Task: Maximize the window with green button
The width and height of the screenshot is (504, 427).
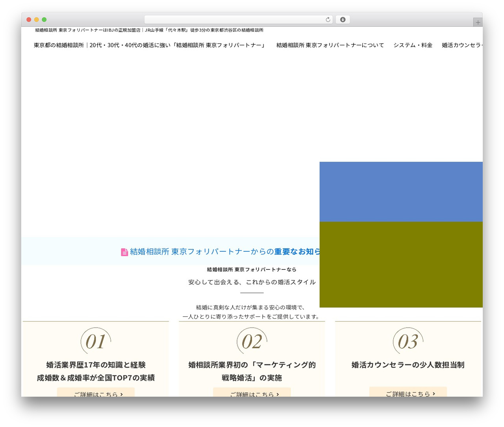Action: (x=44, y=20)
